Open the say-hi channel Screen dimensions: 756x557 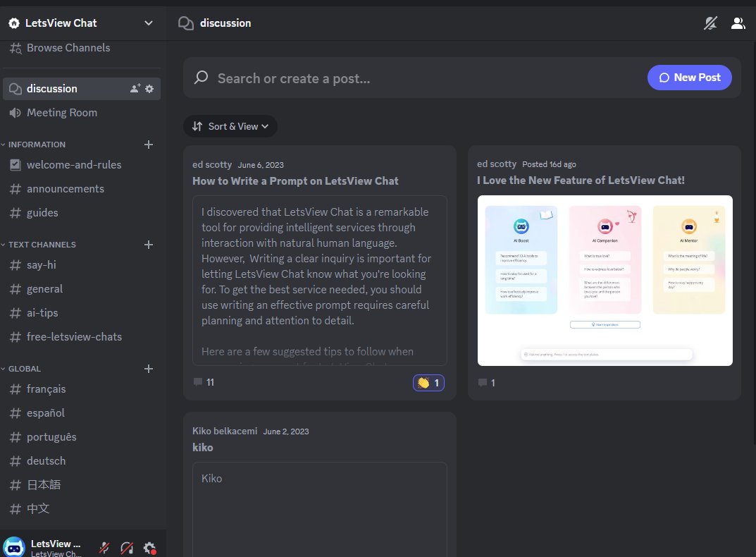82,265
